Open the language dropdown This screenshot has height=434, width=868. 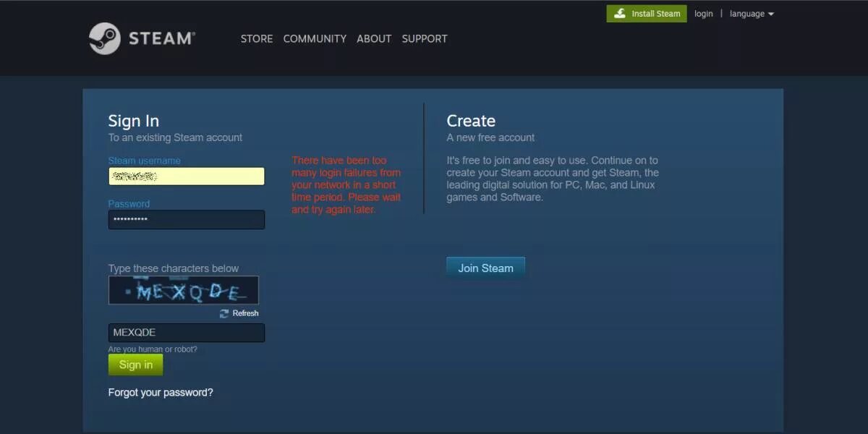[x=752, y=14]
